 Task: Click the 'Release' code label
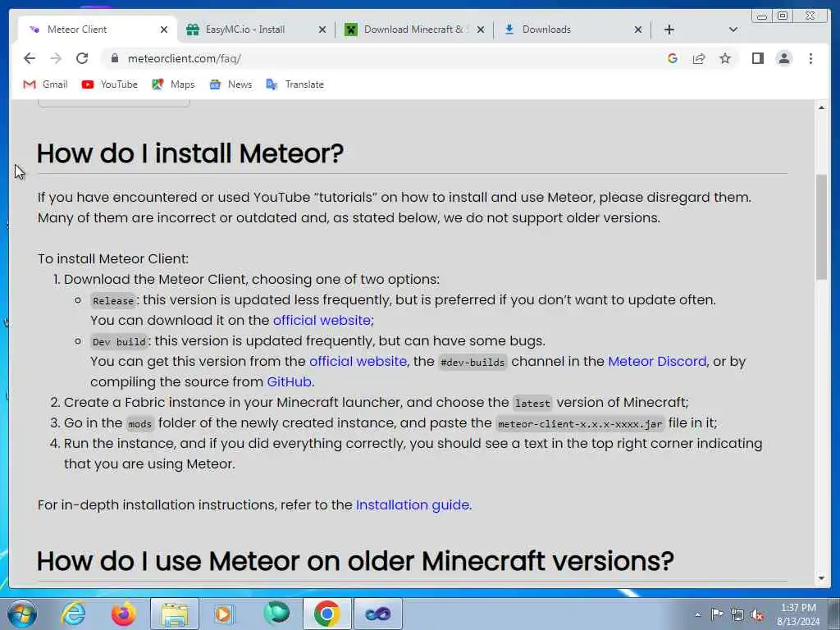[x=113, y=300]
